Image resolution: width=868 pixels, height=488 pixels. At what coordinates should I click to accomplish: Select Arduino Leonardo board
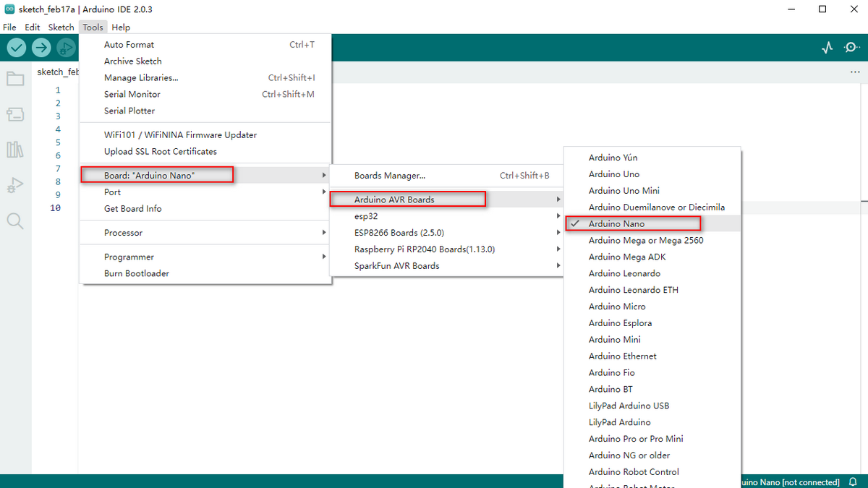click(x=652, y=273)
